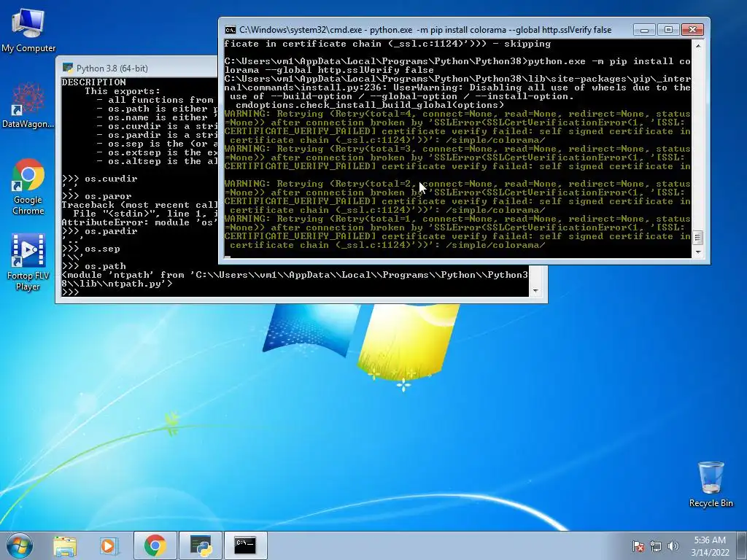Open the network status tray icon

(656, 546)
